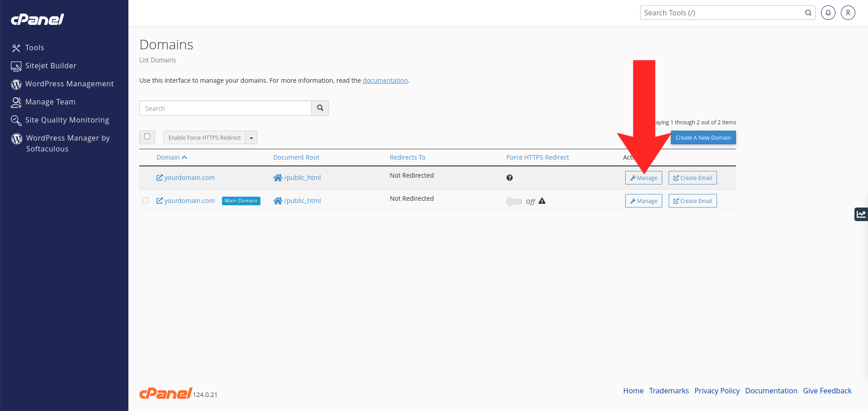
Task: Click the Tools wrench icon
Action: pos(16,48)
